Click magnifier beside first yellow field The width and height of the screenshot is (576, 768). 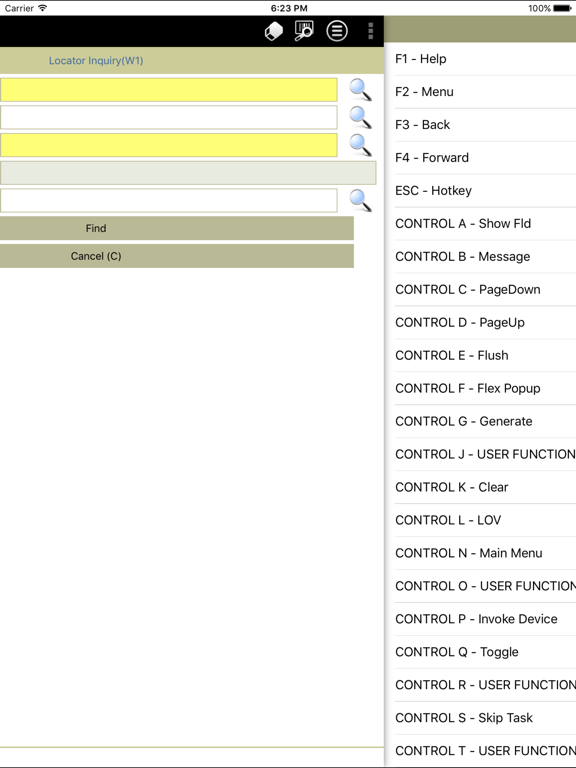(x=360, y=90)
